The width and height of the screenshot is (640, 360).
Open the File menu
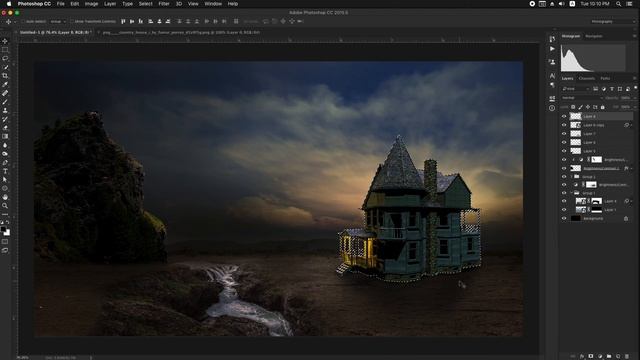pos(60,4)
